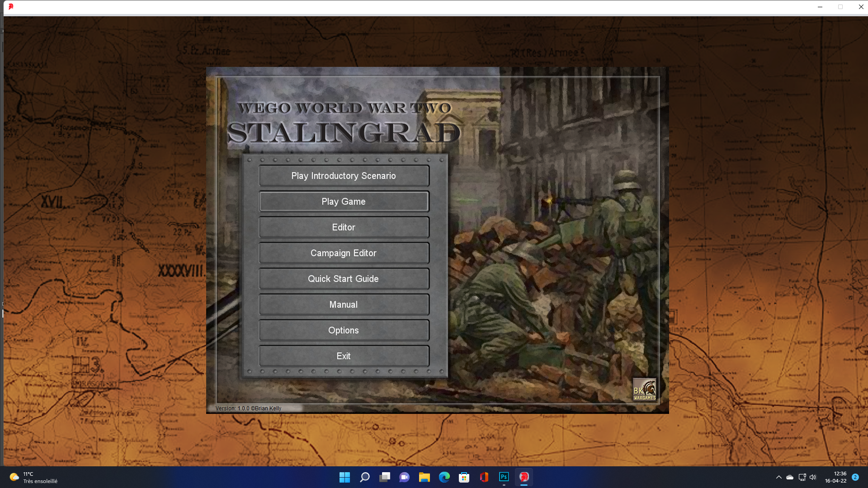Viewport: 868px width, 488px height.
Task: Open File Explorer from the taskbar
Action: click(424, 477)
